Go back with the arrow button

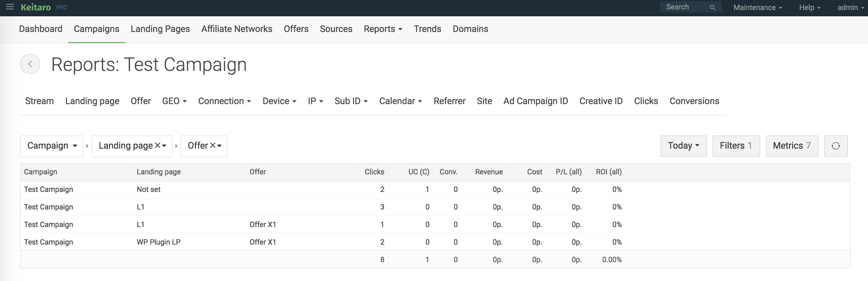point(30,64)
